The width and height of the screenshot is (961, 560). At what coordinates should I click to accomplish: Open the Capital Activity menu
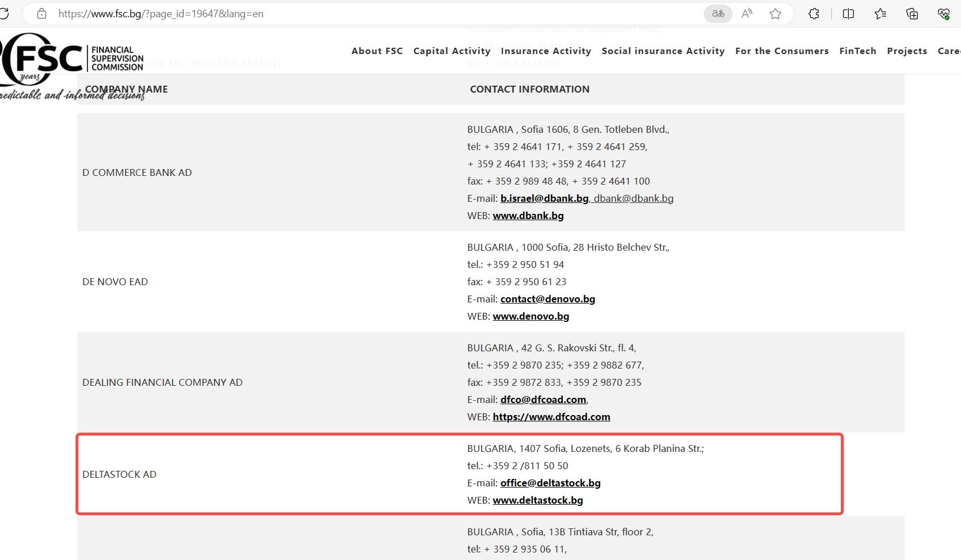tap(452, 51)
